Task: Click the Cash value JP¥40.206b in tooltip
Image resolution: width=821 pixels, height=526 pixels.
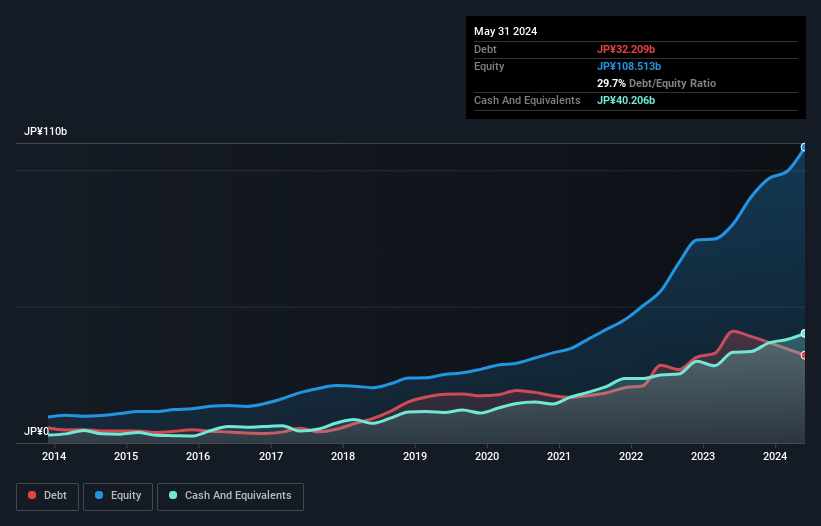Action: pos(626,100)
